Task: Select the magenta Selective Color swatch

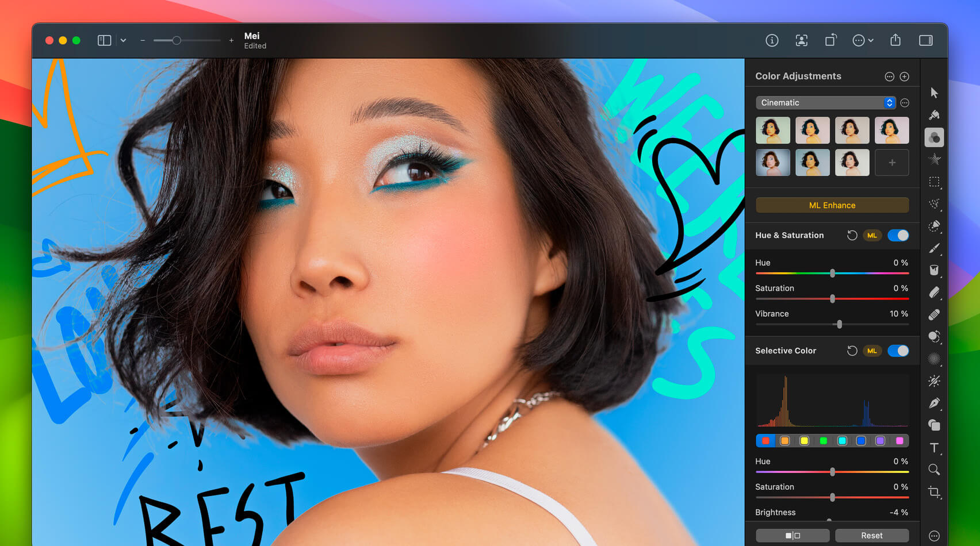Action: click(x=899, y=441)
